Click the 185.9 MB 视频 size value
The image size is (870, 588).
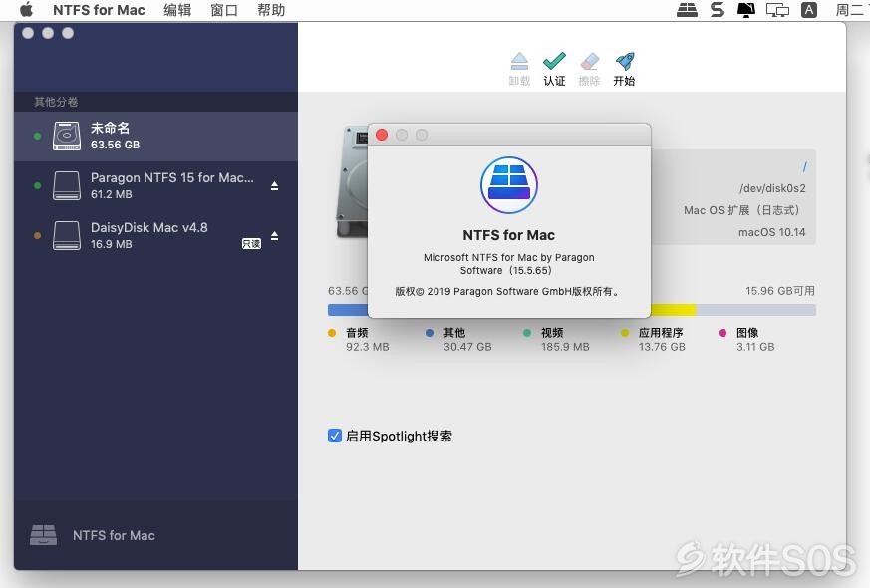pos(565,347)
